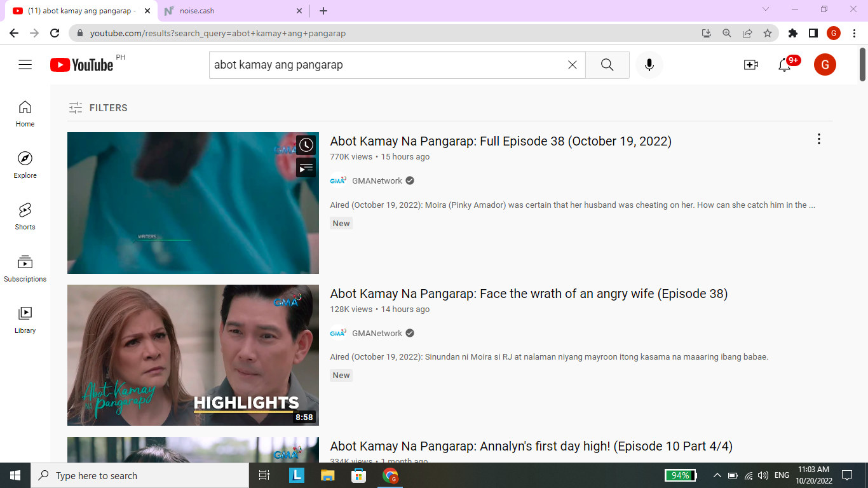Open GMANetwork channel avatar for Full Episode 38
The width and height of the screenshot is (868, 488).
coord(338,181)
